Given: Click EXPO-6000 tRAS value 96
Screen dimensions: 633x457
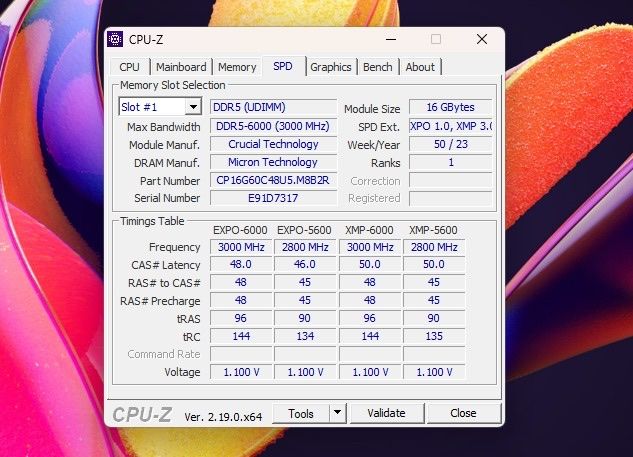Looking at the screenshot, I should coord(241,318).
